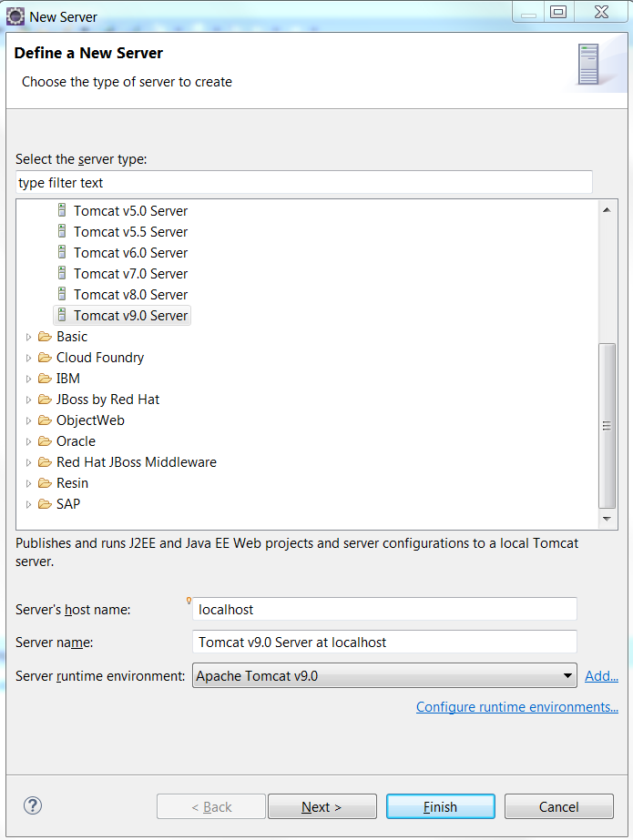This screenshot has height=840, width=633.
Task: Click the Server name field
Action: point(384,642)
